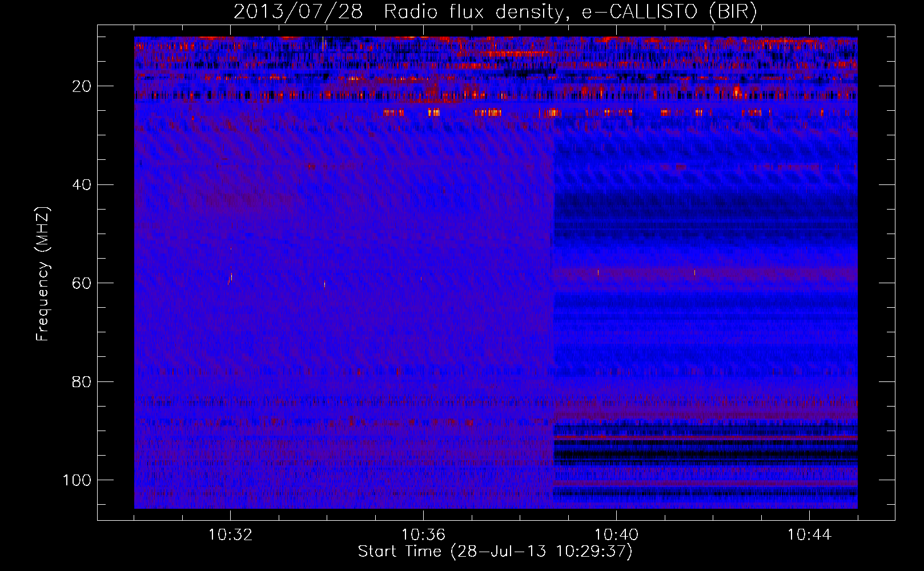924x571 pixels.
Task: Select the 10:36 time tick label
Action: 423,535
